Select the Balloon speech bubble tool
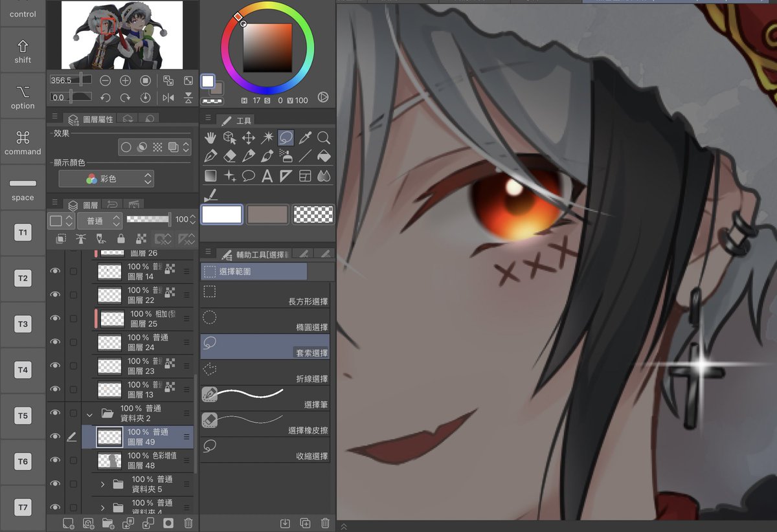Screen dimensions: 777x532 [248, 175]
